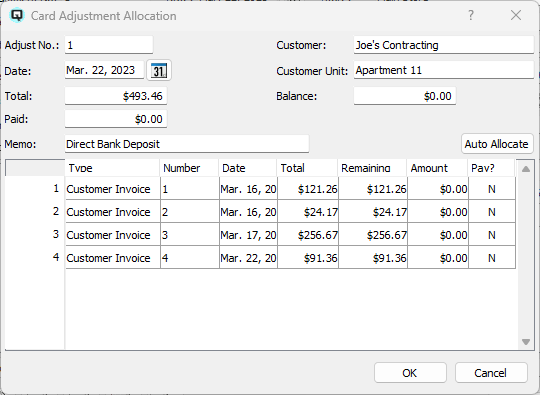Select Amount cell for invoice 2
This screenshot has height=395, width=540.
pyautogui.click(x=438, y=212)
